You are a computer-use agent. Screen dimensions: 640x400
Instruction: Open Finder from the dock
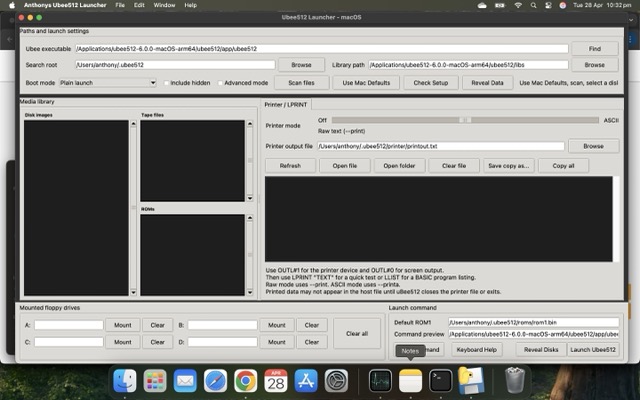coord(125,381)
